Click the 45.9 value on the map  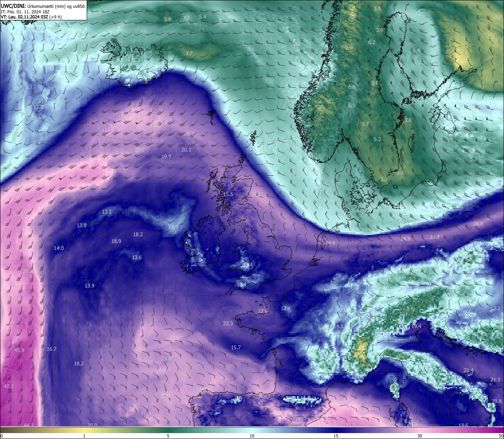pos(19,350)
